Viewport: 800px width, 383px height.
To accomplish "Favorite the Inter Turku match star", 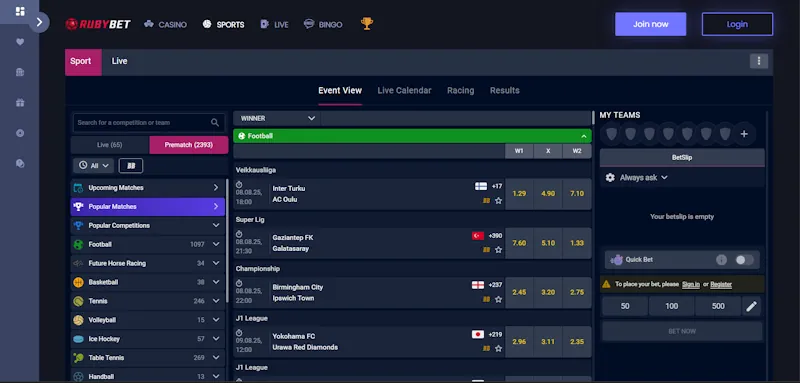I will tap(498, 201).
